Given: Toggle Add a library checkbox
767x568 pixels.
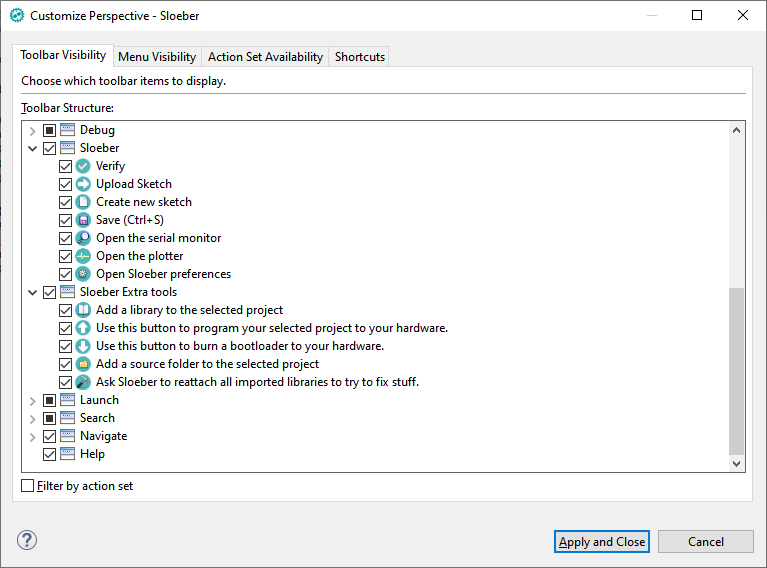Looking at the screenshot, I should pyautogui.click(x=66, y=310).
